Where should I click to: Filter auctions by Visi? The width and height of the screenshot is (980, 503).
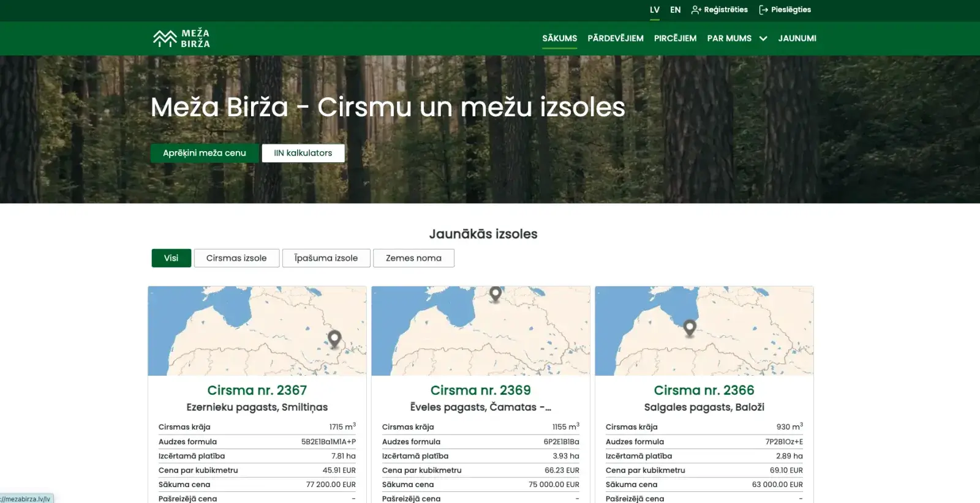click(171, 258)
